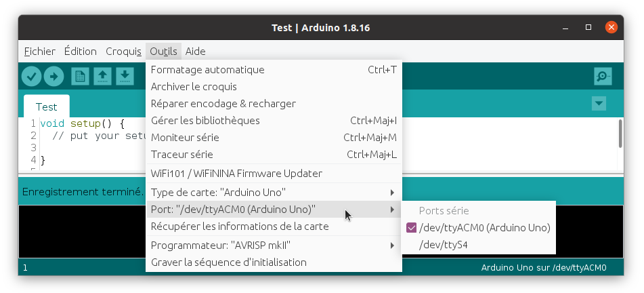
Task: Open the Serial Monitor magnifier icon
Action: click(x=603, y=77)
